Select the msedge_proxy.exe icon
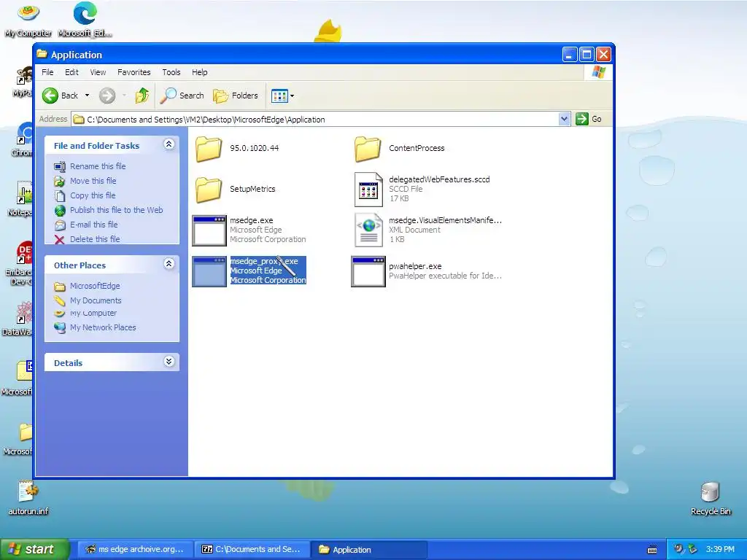The image size is (747, 560). [209, 271]
